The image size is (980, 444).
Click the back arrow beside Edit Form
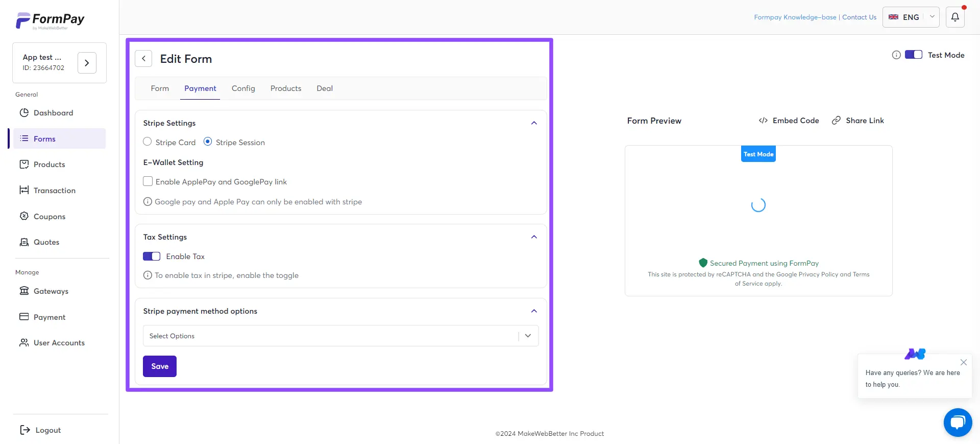click(x=143, y=59)
